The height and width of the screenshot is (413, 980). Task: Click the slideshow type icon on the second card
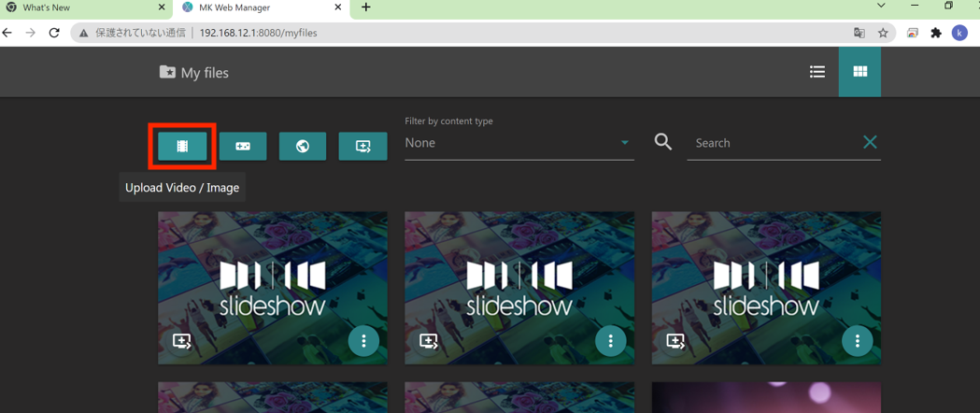click(429, 341)
